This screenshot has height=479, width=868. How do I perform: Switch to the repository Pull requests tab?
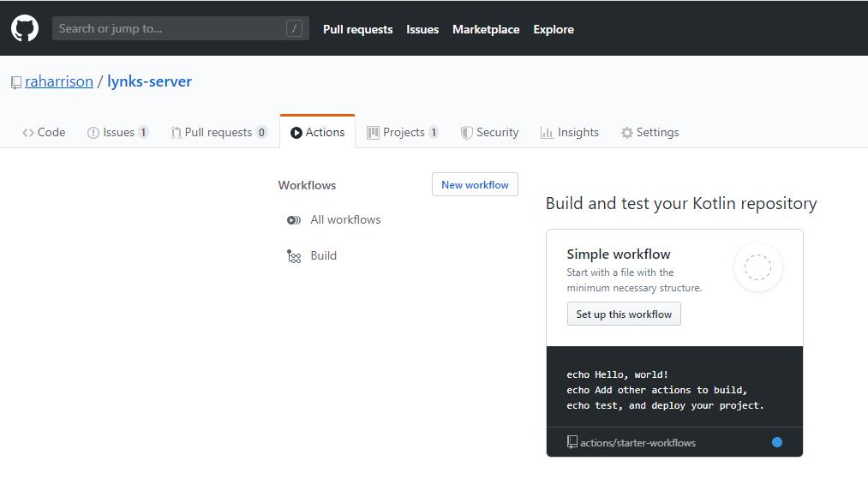tap(219, 132)
